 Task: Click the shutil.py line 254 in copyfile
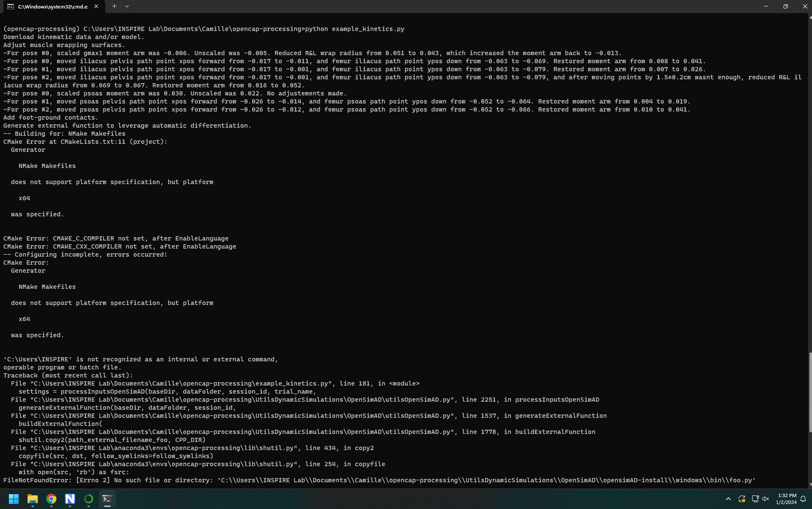tap(198, 464)
